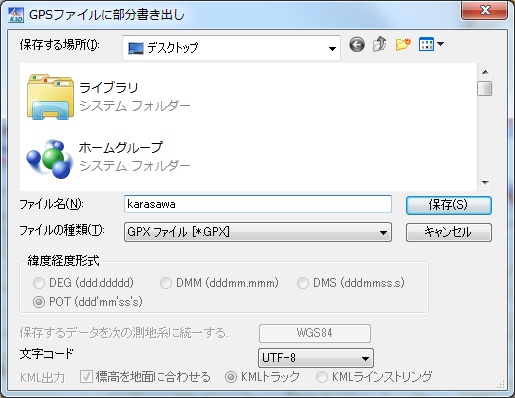This screenshot has height=398, width=515.
Task: Click the WGS84 datum button
Action: (x=315, y=333)
